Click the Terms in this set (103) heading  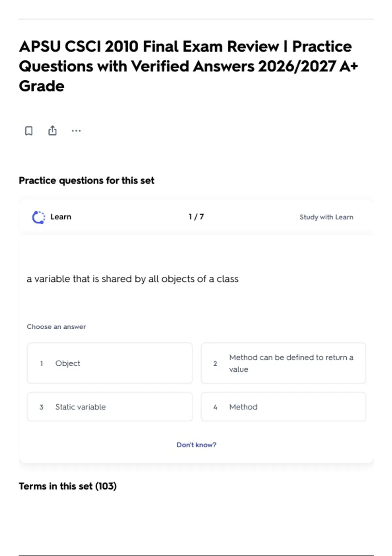click(x=68, y=486)
